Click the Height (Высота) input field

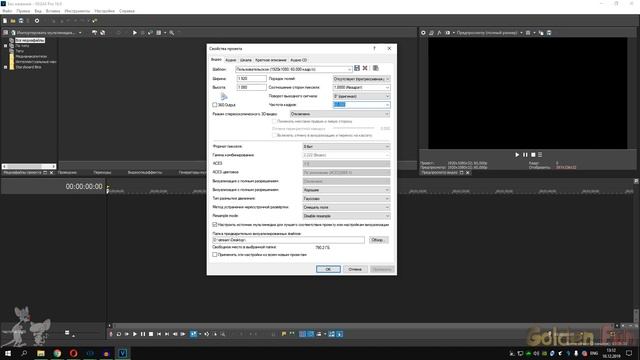click(251, 87)
